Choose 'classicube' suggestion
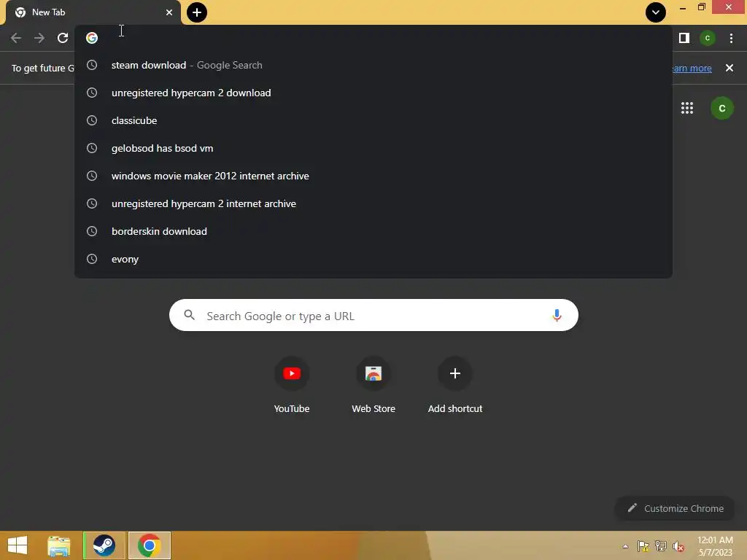 [x=373, y=120]
